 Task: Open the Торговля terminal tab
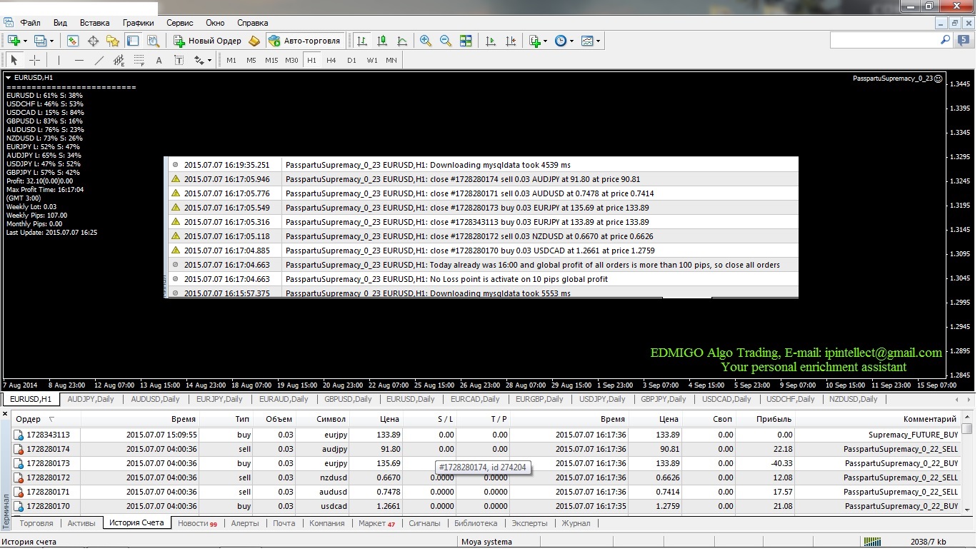36,523
